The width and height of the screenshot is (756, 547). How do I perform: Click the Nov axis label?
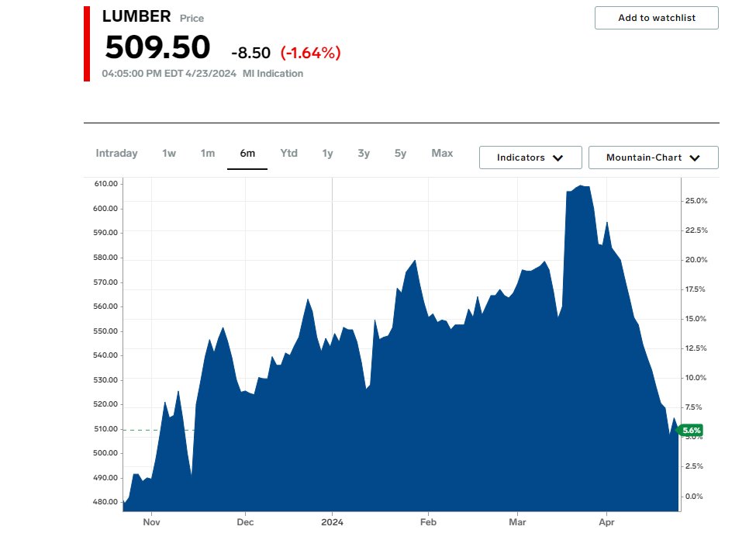pos(151,522)
